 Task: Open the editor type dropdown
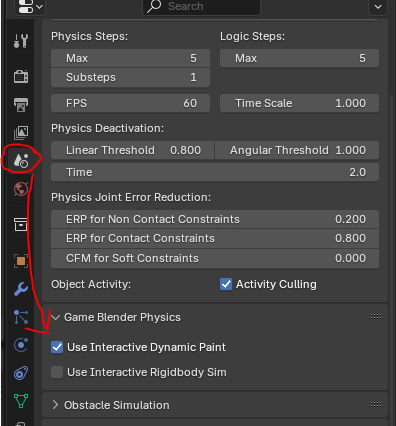pyautogui.click(x=30, y=7)
